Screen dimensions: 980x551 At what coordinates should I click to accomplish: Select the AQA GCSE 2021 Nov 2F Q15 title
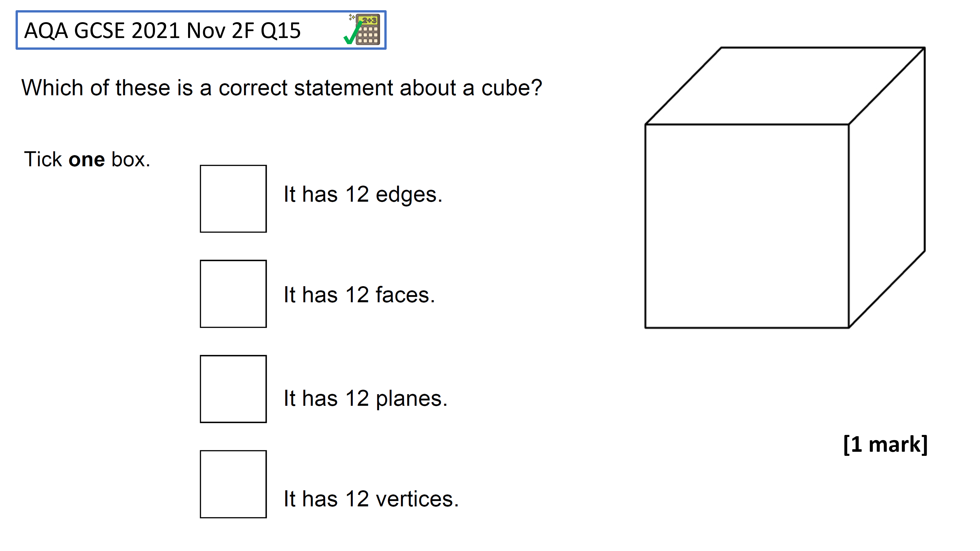[163, 30]
